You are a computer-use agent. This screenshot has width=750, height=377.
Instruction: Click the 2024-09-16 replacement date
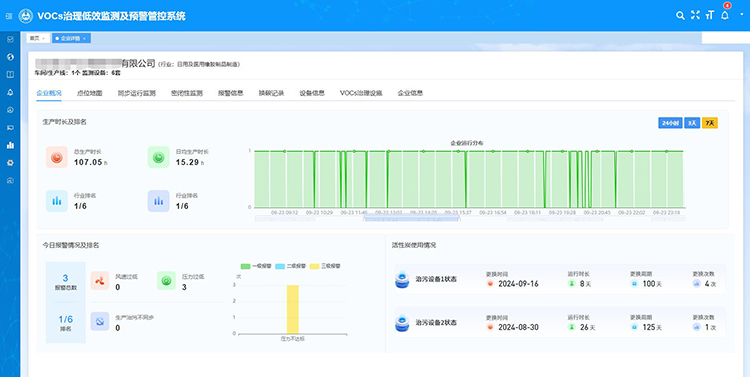pyautogui.click(x=518, y=284)
